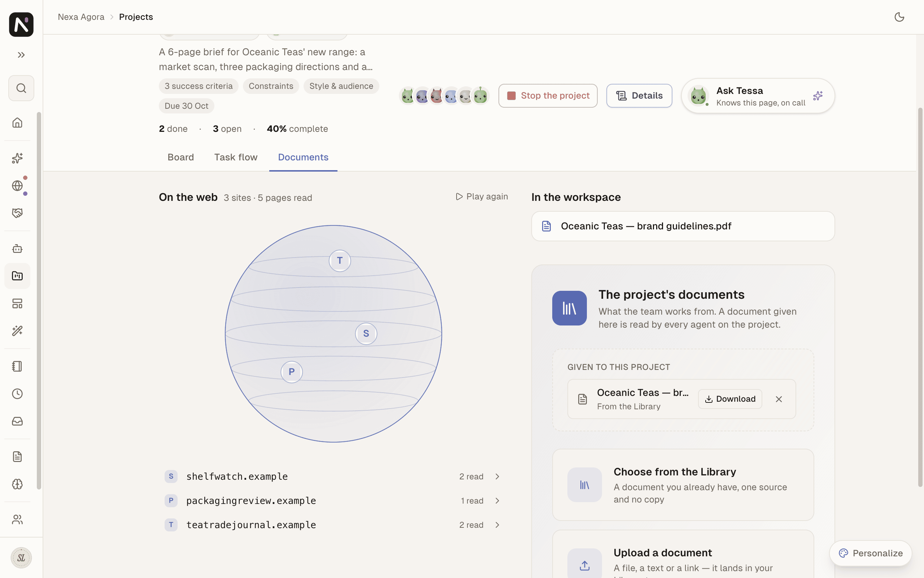Open the handshake icon in sidebar
The width and height of the screenshot is (924, 578).
pos(17,213)
